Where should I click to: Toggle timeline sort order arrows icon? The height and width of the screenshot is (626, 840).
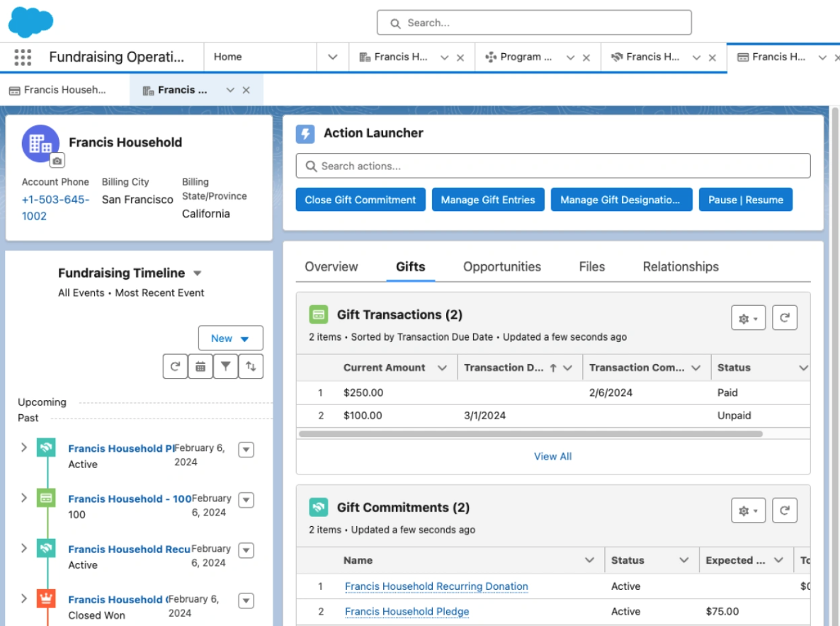251,366
